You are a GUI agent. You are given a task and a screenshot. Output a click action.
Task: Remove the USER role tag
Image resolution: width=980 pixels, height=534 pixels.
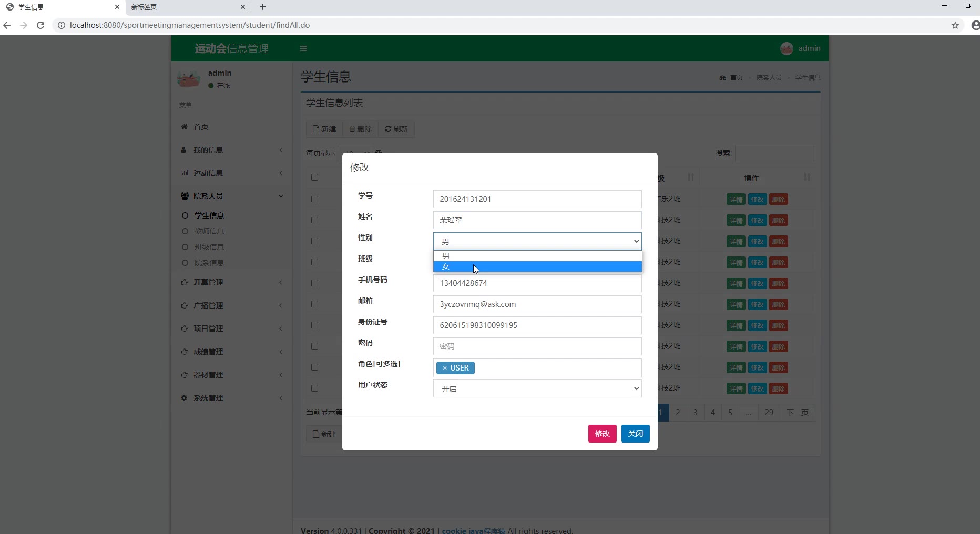[445, 368]
